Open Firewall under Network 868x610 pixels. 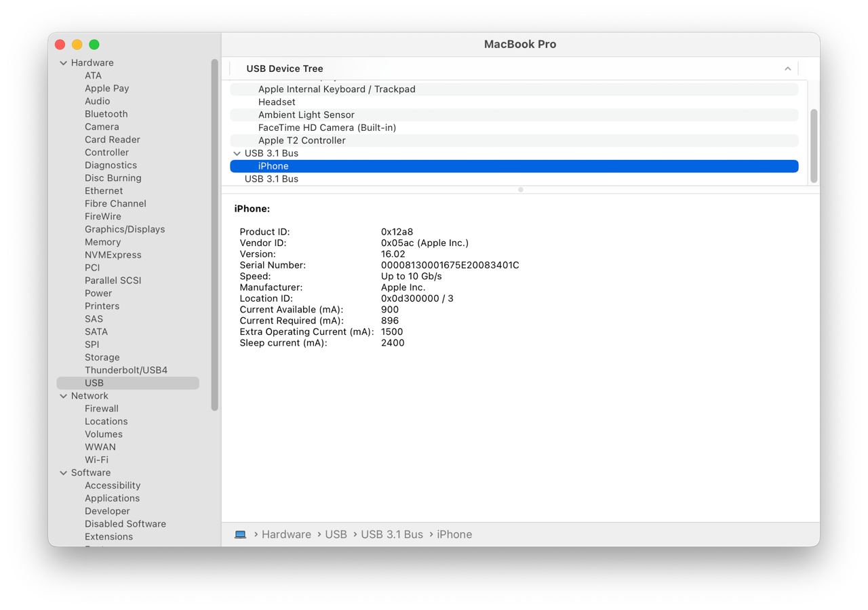pos(101,409)
